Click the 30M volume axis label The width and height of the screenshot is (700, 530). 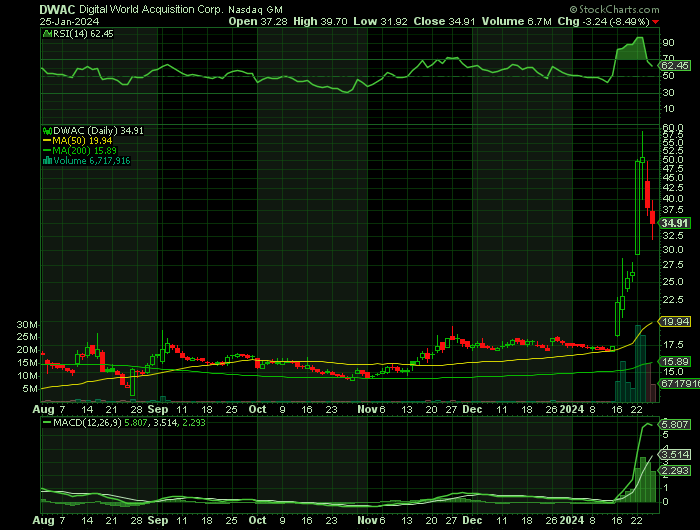pyautogui.click(x=27, y=325)
